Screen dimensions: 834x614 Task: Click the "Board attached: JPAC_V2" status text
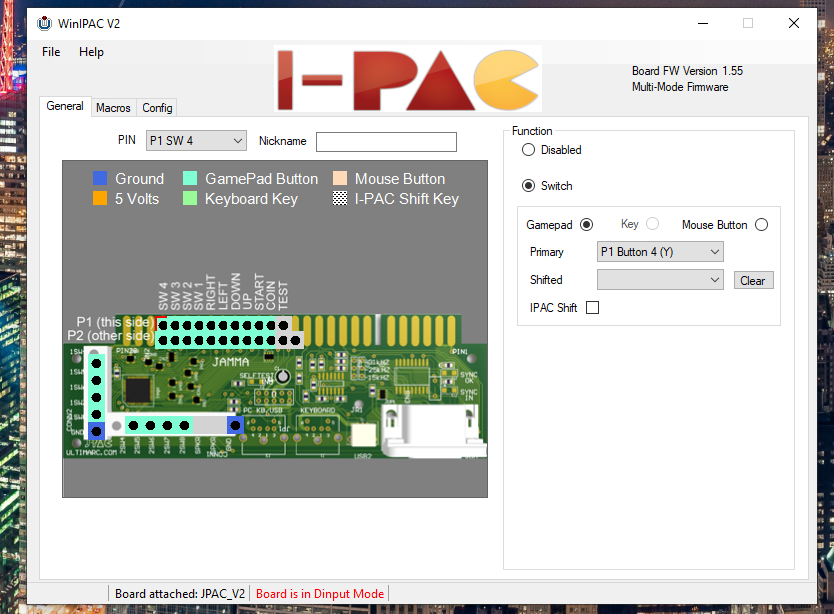(180, 594)
